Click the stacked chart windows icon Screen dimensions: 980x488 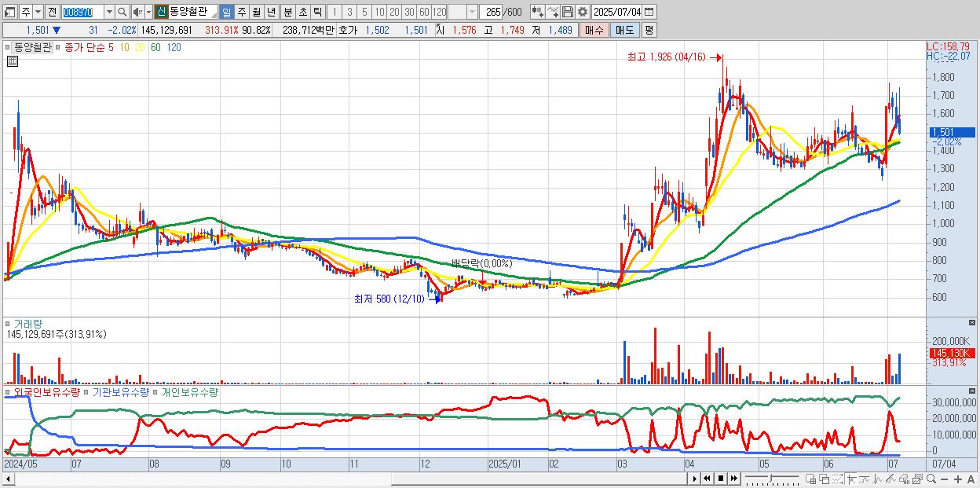(x=917, y=479)
